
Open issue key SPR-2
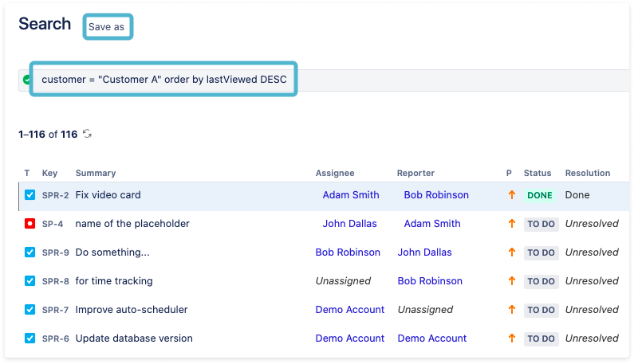point(55,195)
